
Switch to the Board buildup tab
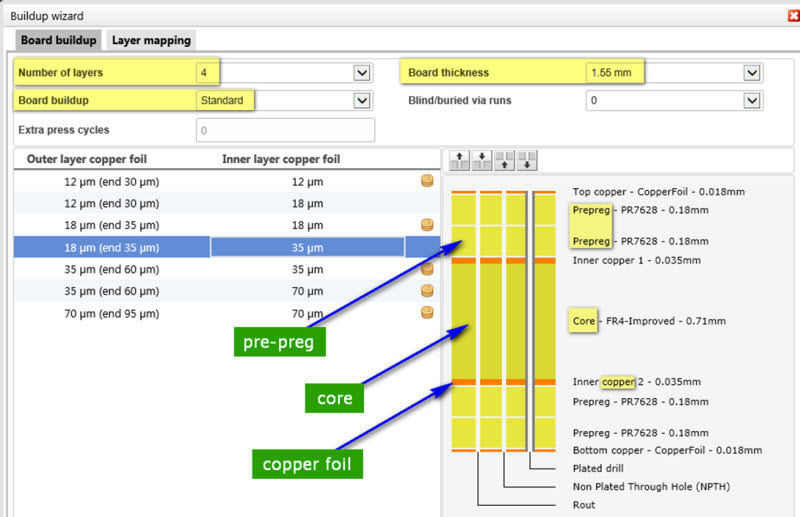click(x=58, y=40)
